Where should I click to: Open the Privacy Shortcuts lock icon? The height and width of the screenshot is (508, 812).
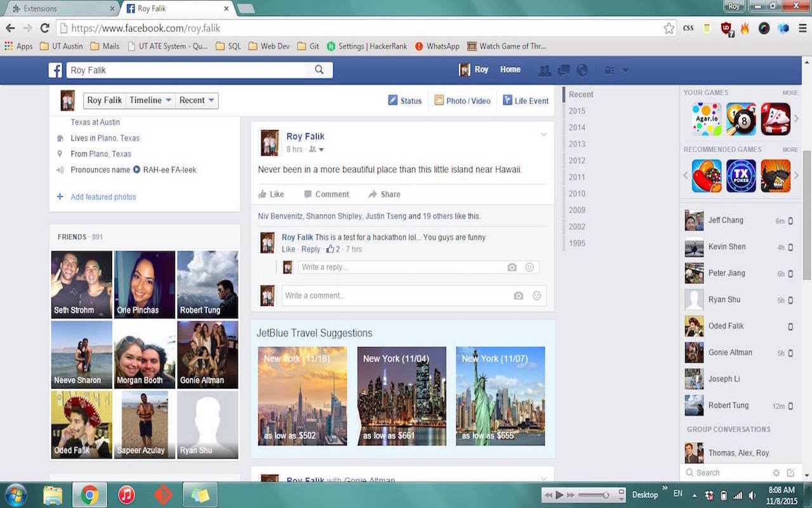click(610, 70)
